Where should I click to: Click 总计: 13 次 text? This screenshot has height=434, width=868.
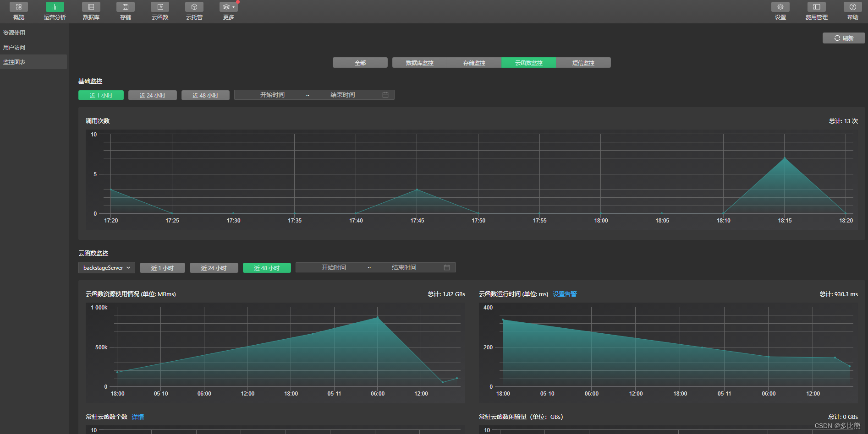(x=843, y=121)
